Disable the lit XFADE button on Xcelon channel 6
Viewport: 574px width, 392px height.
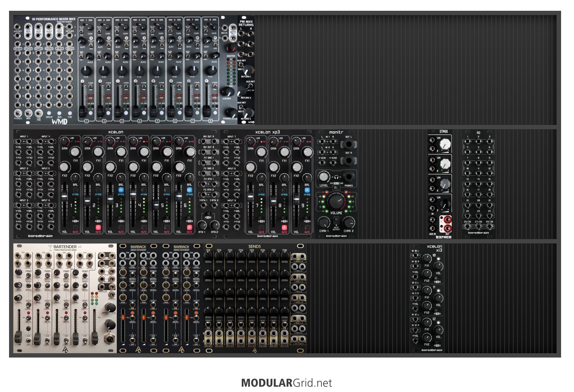pyautogui.click(x=189, y=190)
